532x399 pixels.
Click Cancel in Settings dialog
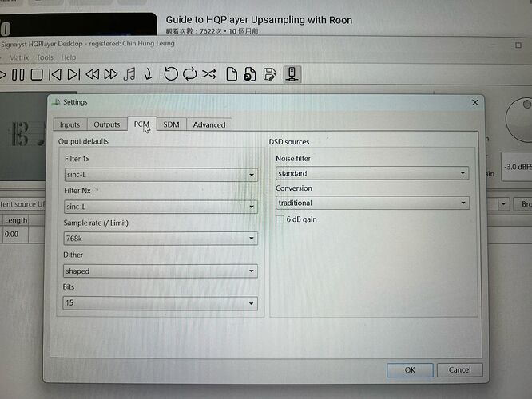460,369
